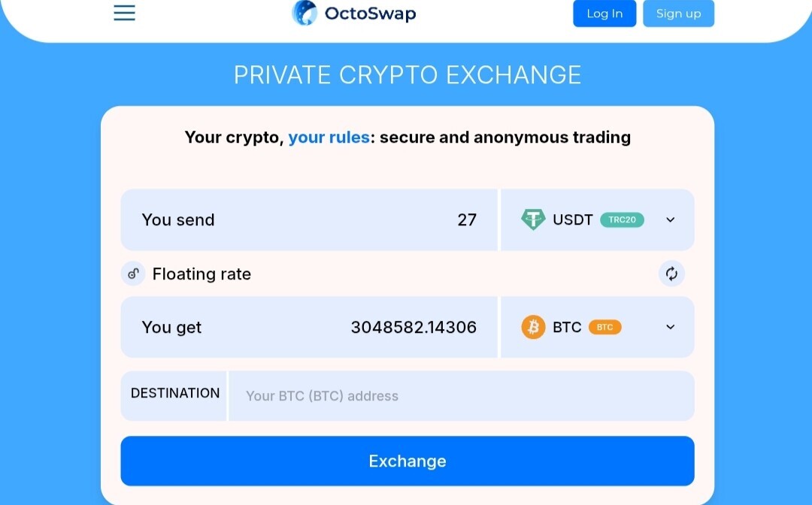Toggle the floating rate lock icon
Viewport: 812px width, 505px height.
[133, 274]
